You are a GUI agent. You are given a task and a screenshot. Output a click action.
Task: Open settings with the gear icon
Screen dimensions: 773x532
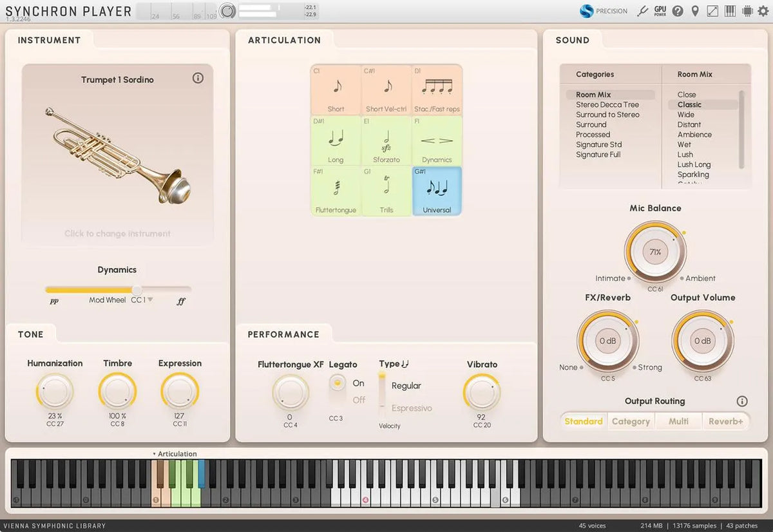(x=764, y=11)
